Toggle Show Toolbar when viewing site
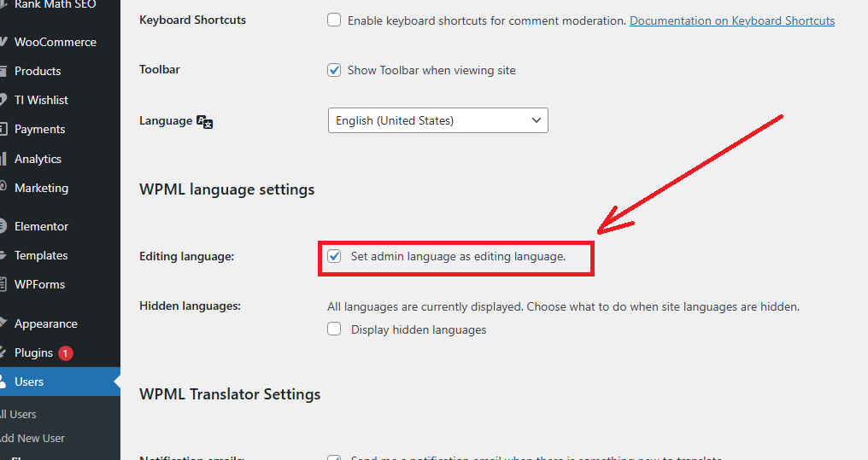The image size is (868, 460). pos(334,70)
